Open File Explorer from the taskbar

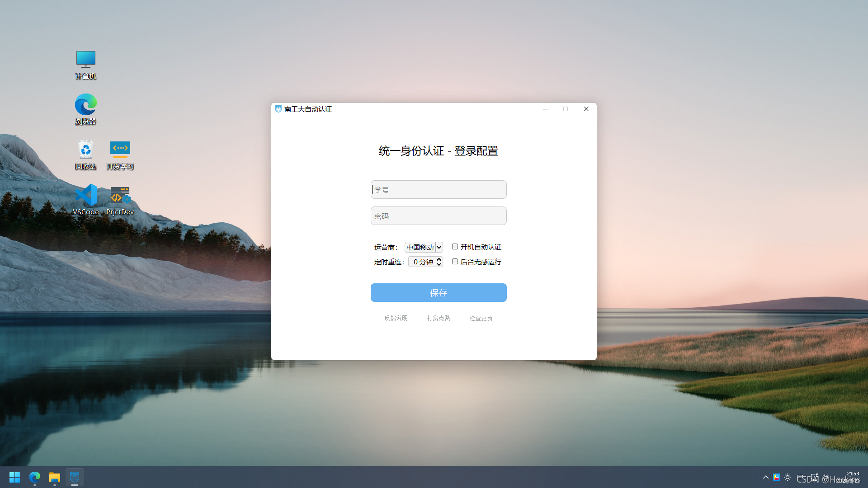(x=55, y=477)
